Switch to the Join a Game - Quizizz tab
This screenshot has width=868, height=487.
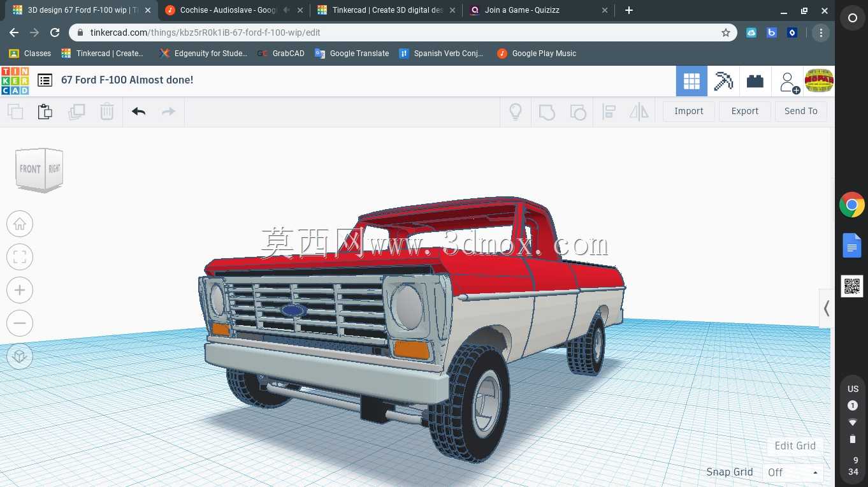(x=539, y=10)
